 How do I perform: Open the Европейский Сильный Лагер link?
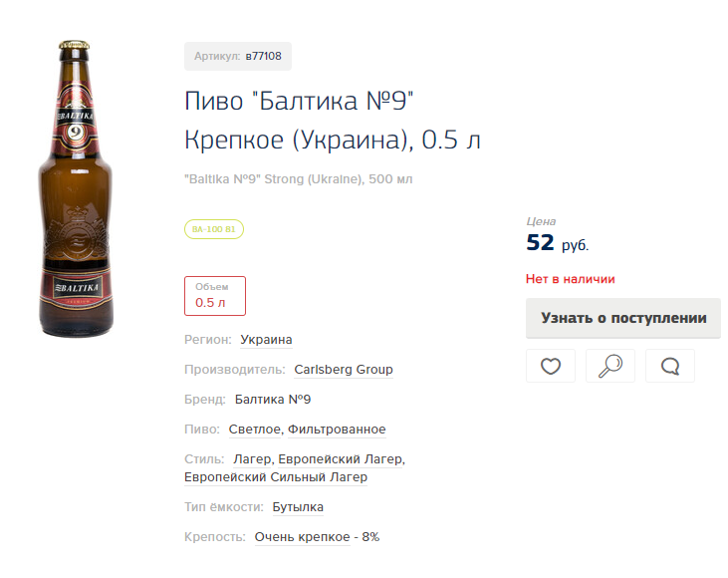click(x=276, y=477)
